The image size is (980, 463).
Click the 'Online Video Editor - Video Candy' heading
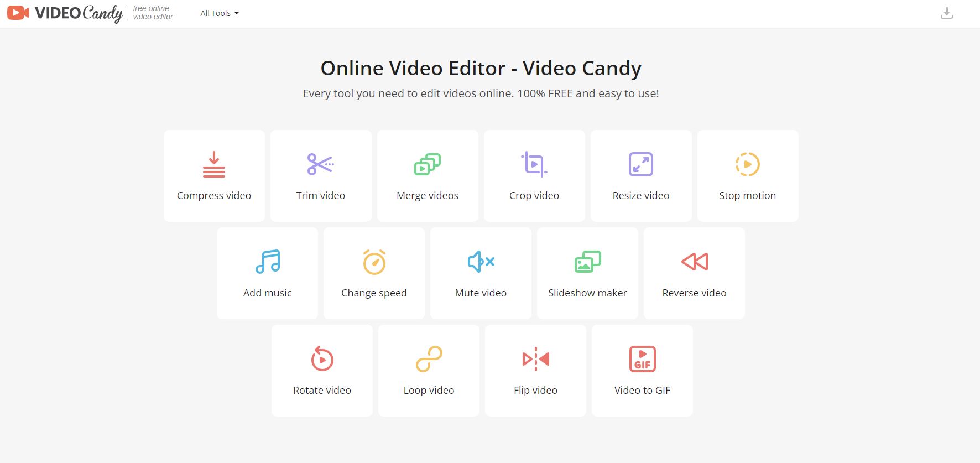click(481, 68)
